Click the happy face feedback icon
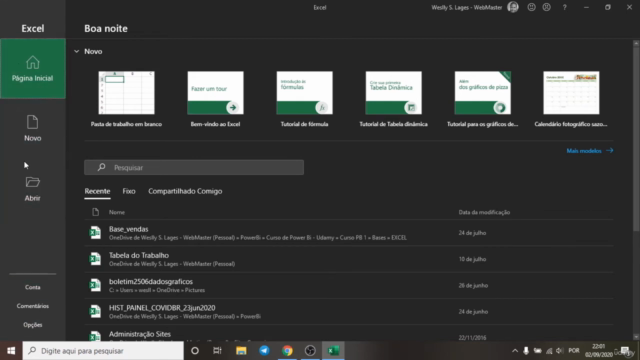Screen dimensions: 640x360 click(531, 7)
